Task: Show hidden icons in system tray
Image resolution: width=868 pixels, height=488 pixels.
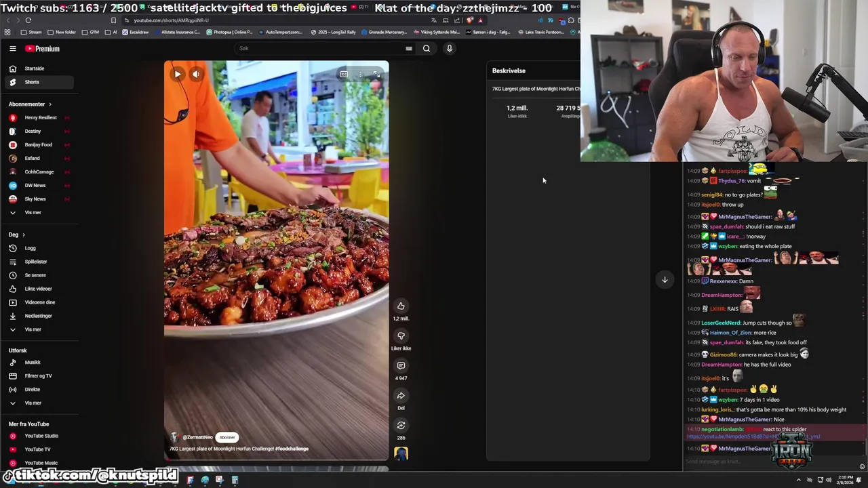Action: pos(798,480)
